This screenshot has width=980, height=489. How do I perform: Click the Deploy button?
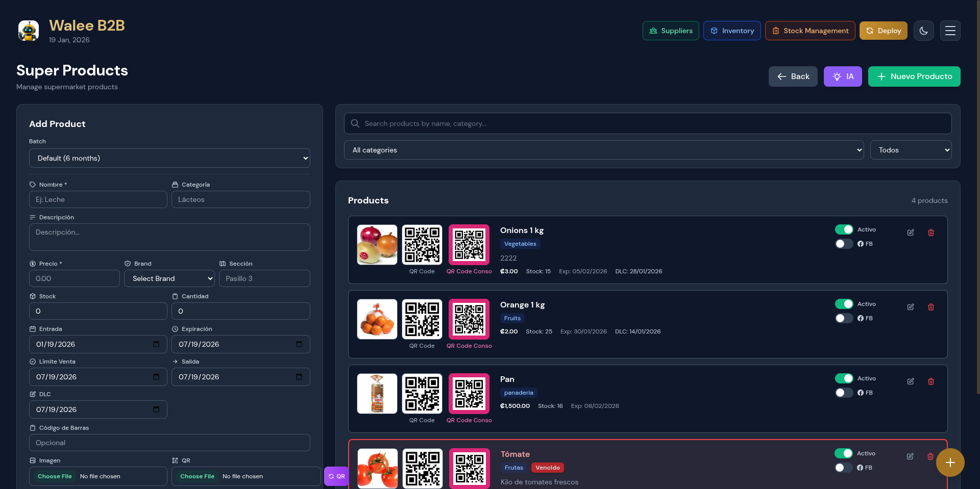click(x=883, y=31)
